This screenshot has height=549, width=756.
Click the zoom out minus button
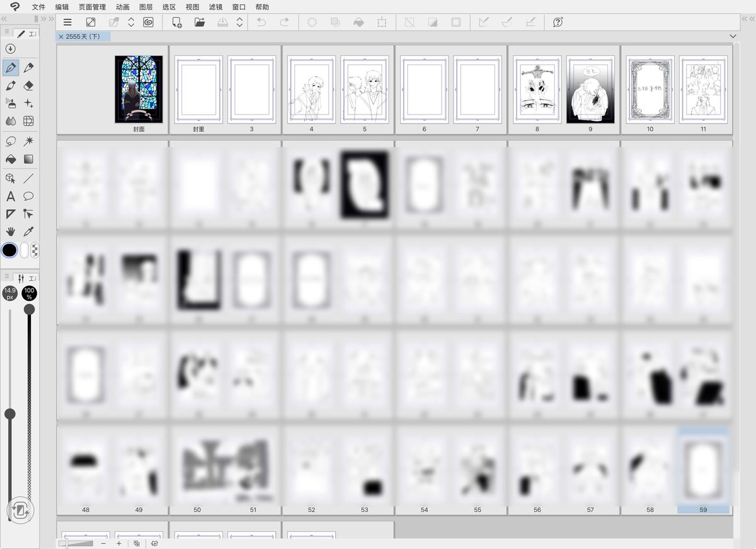(x=103, y=543)
